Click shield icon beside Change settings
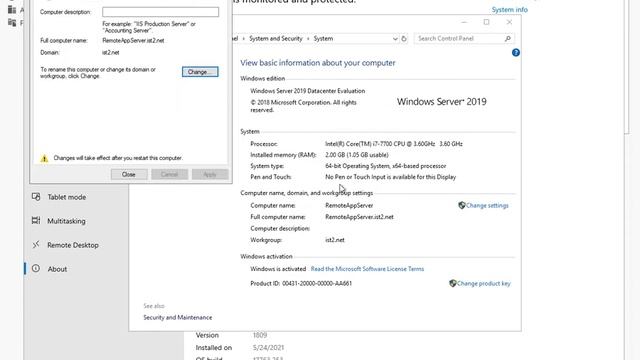Image resolution: width=640 pixels, height=360 pixels. coord(462,205)
